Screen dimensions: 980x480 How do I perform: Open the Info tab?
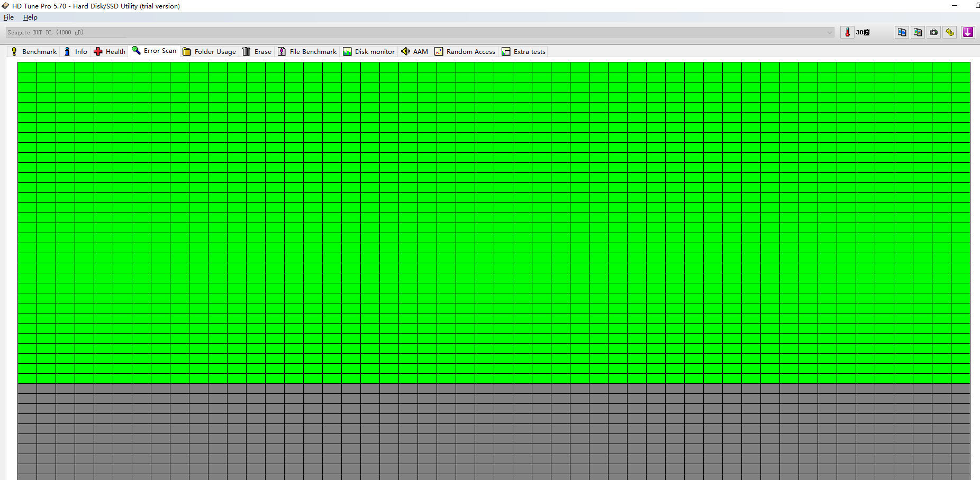coord(76,51)
